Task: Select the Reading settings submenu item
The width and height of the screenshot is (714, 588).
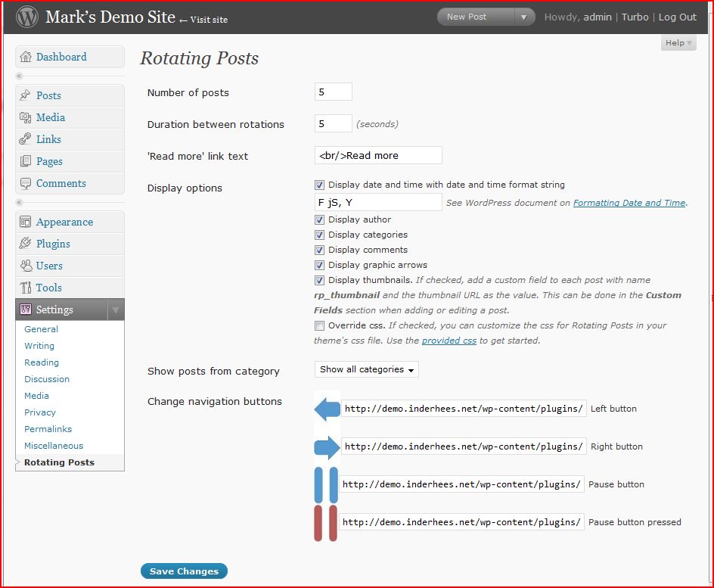Action: click(x=42, y=362)
